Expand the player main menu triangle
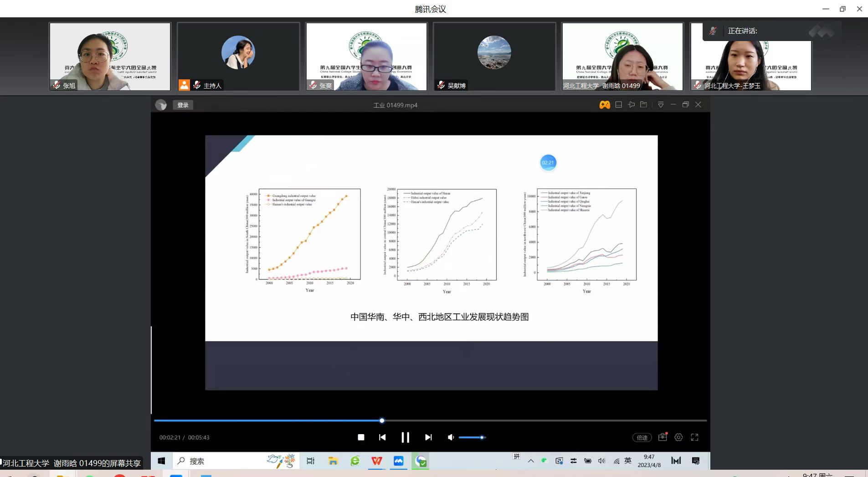 [x=661, y=105]
